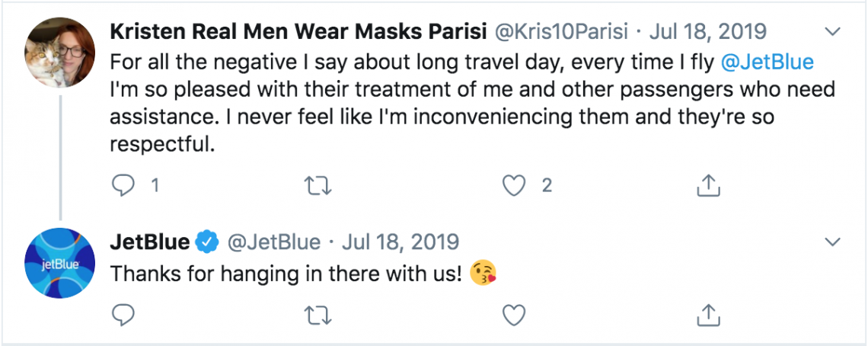Expand the JetBlue tweet options chevron
Viewport: 868px width, 346px height.
tap(834, 242)
